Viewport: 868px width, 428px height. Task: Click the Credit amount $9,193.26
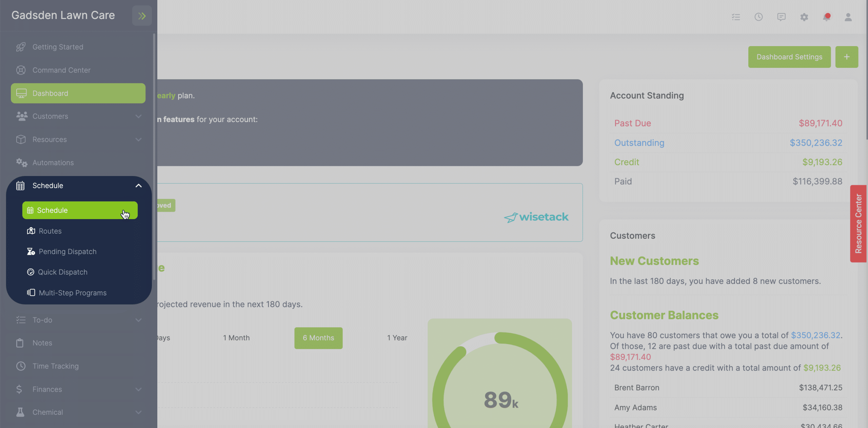[x=822, y=162]
